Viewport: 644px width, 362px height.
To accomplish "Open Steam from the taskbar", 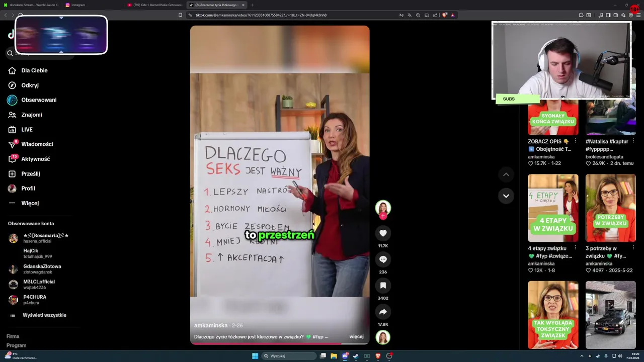I will [356, 356].
